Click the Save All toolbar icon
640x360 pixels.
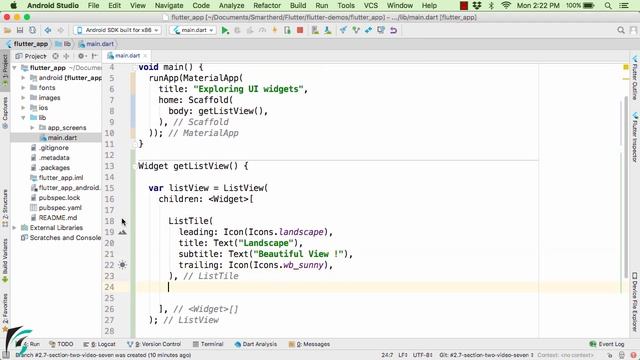click(x=20, y=30)
